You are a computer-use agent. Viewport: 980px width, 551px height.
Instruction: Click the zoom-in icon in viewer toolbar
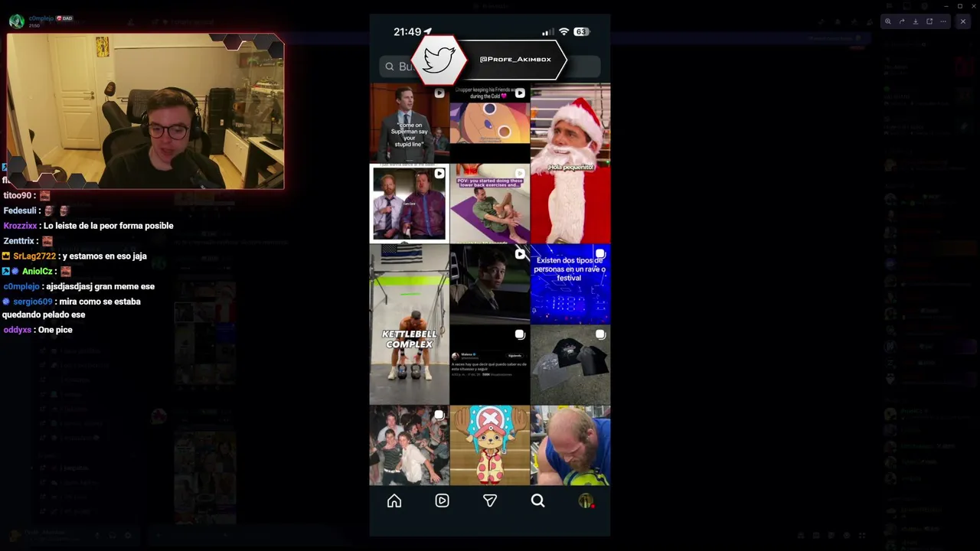tap(887, 21)
